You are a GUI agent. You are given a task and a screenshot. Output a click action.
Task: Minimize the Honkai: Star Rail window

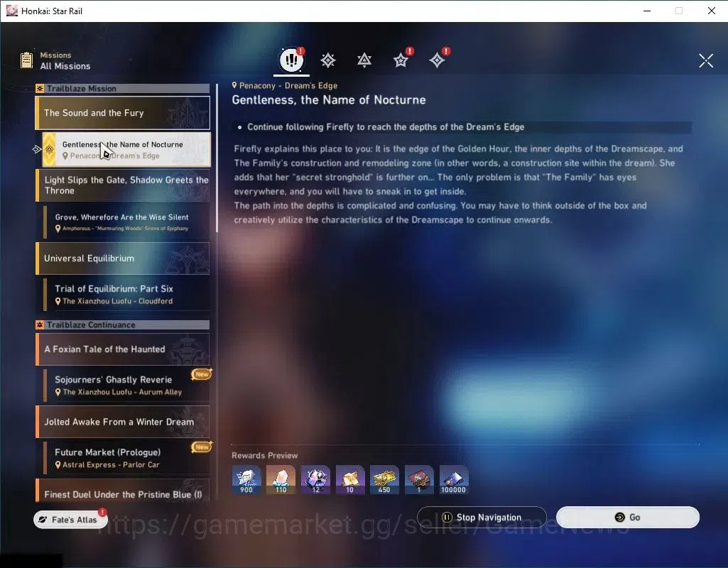pyautogui.click(x=647, y=11)
